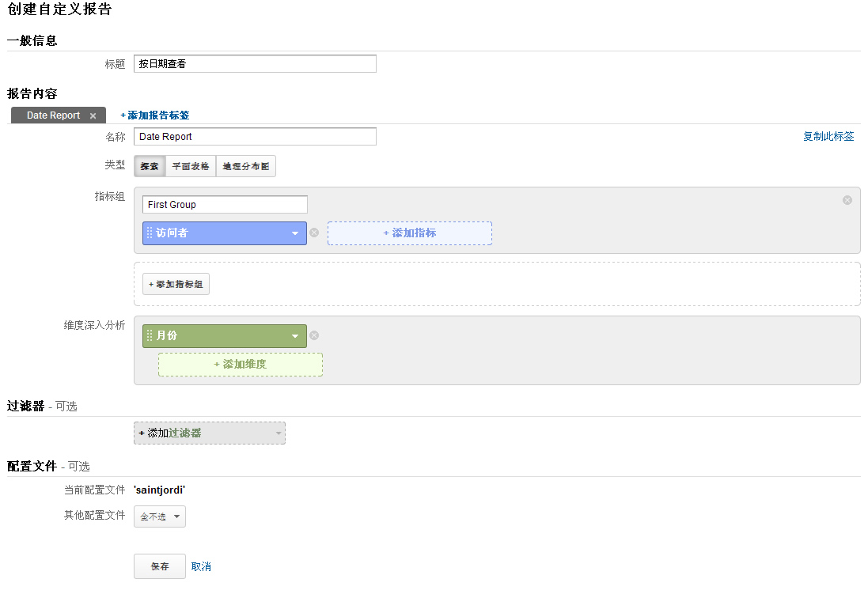
Task: Select the 地理分布图 report type
Action: (x=245, y=166)
